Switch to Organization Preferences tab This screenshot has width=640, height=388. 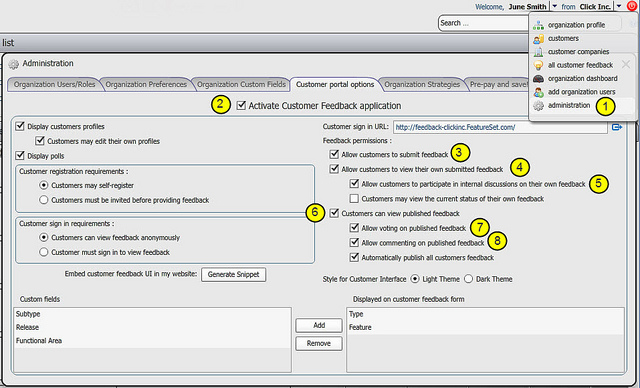pos(146,84)
